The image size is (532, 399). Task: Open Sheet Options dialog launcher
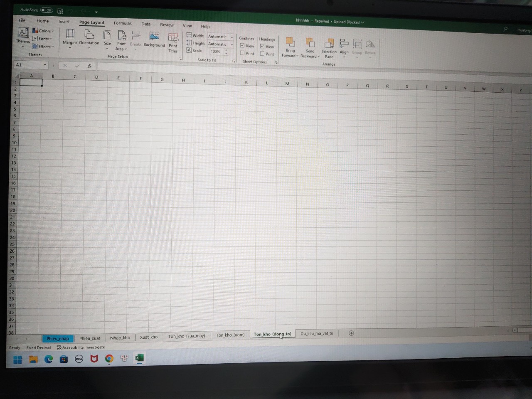pyautogui.click(x=276, y=62)
